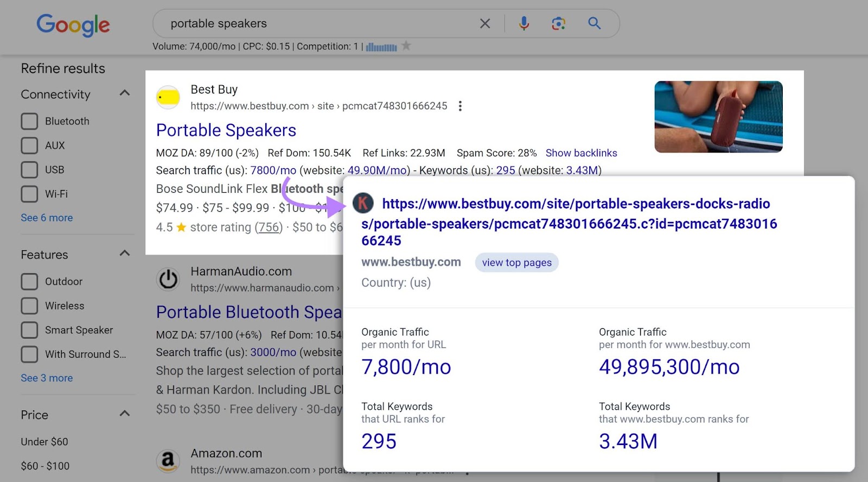
Task: Click the Best Buy favicon
Action: point(168,97)
